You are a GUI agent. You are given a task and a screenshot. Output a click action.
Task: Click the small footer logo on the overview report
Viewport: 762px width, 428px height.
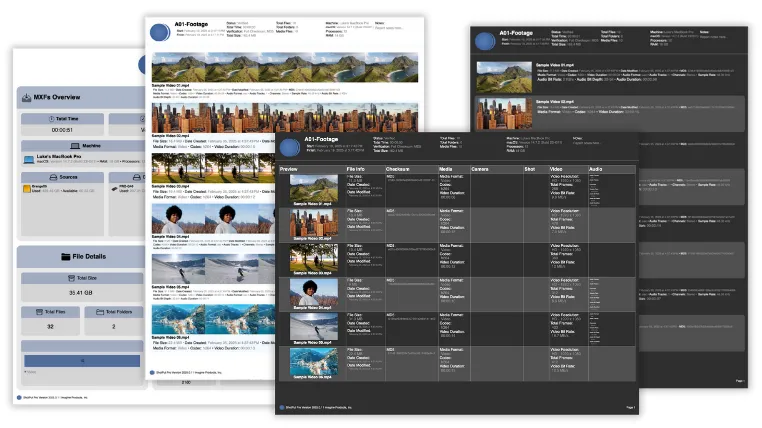pos(19,397)
